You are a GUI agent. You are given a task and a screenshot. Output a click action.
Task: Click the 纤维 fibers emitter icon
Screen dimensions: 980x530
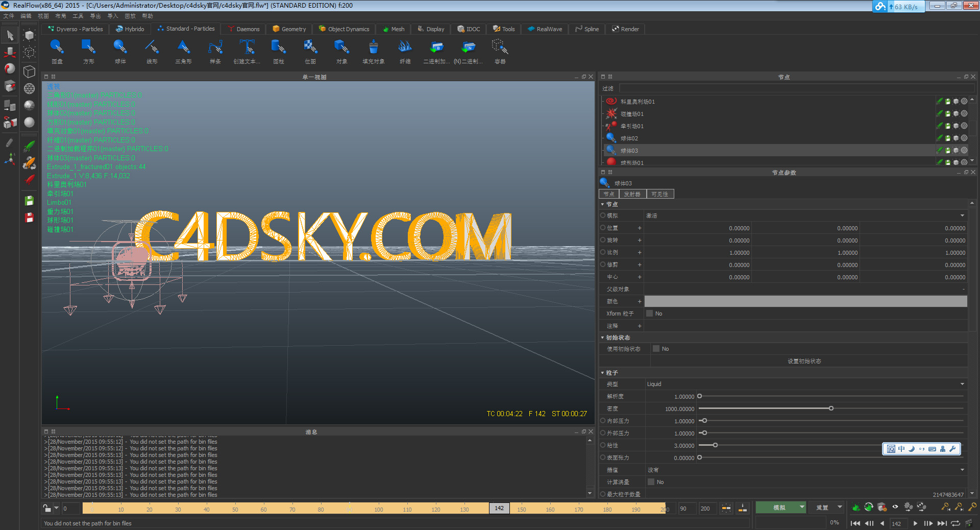(x=405, y=48)
